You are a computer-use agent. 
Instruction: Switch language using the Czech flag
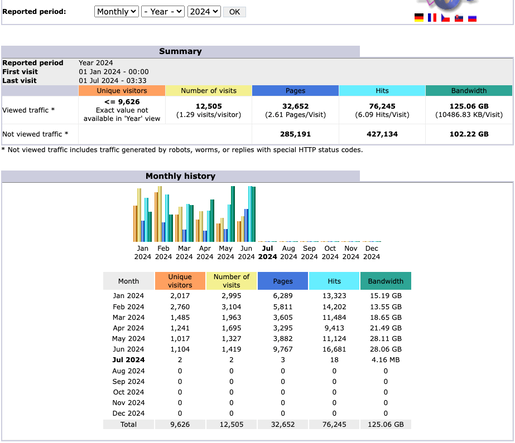pos(445,18)
